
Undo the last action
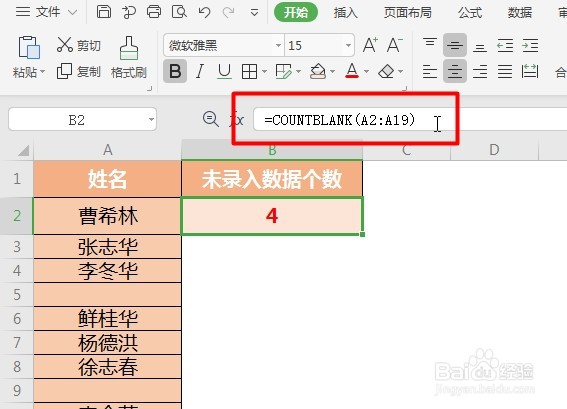click(x=204, y=12)
